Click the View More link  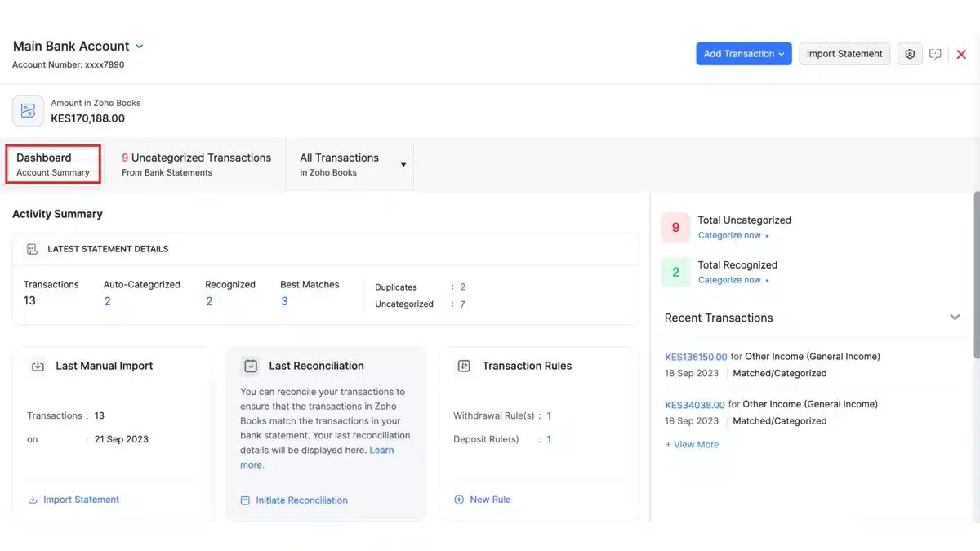point(692,445)
